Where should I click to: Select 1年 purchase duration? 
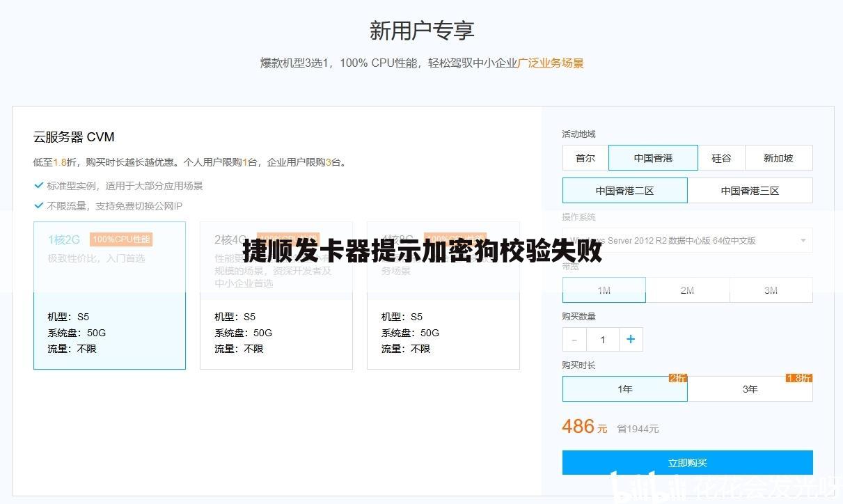click(x=624, y=389)
